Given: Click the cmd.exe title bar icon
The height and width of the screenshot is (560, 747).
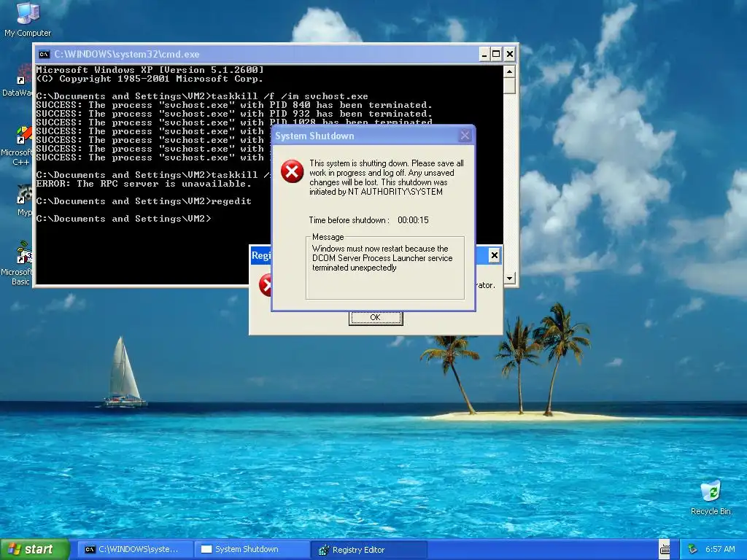Looking at the screenshot, I should 44,54.
